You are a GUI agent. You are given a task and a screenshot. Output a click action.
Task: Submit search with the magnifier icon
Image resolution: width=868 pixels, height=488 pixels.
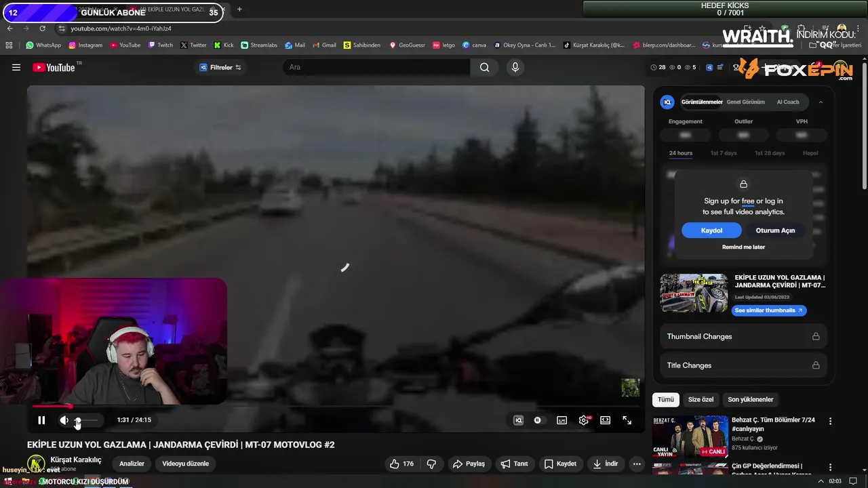(484, 67)
